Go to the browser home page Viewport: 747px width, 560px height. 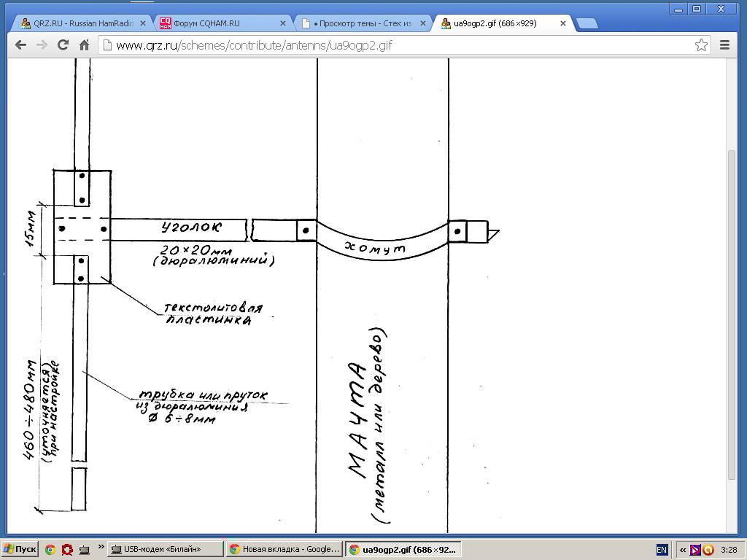pyautogui.click(x=85, y=45)
